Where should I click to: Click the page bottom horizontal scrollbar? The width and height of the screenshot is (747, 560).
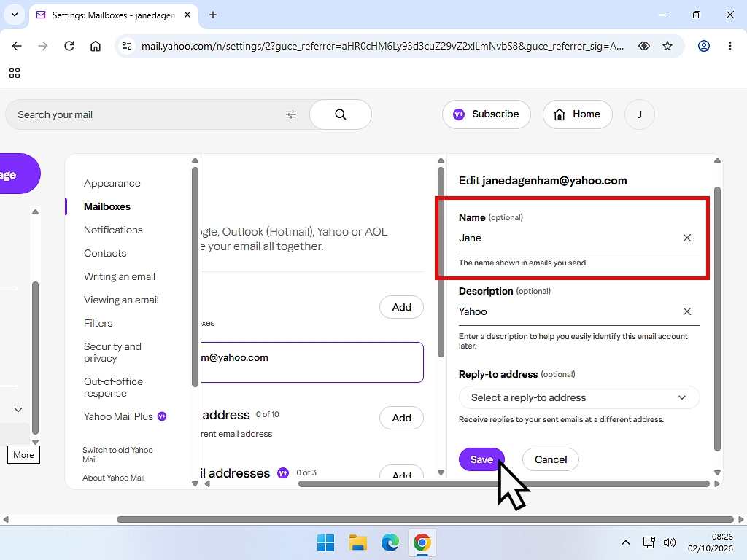coord(425,519)
